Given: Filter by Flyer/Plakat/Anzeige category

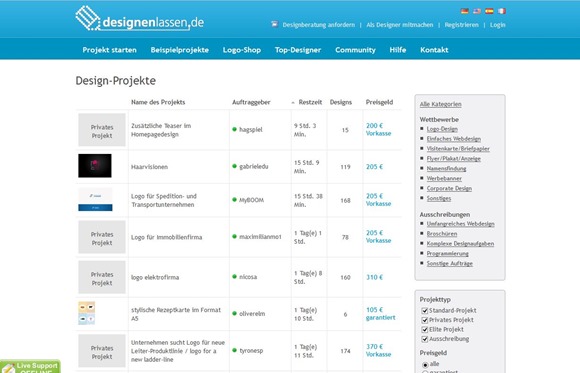Looking at the screenshot, I should tap(453, 159).
